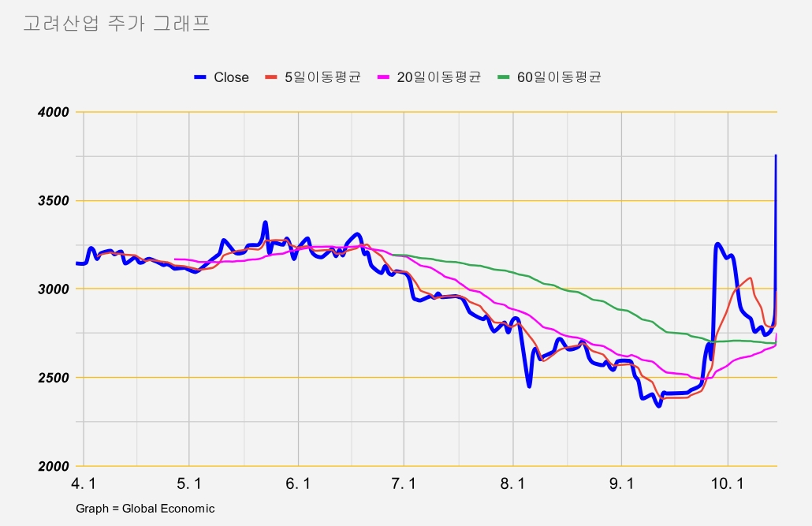The width and height of the screenshot is (812, 526).
Task: Click the 4. 1 x-axis date label
Action: point(84,484)
